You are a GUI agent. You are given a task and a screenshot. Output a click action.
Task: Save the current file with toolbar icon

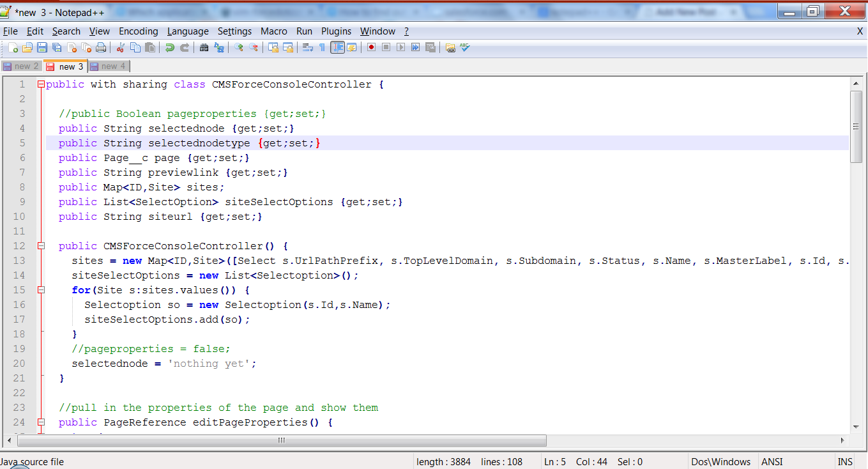pyautogui.click(x=42, y=47)
